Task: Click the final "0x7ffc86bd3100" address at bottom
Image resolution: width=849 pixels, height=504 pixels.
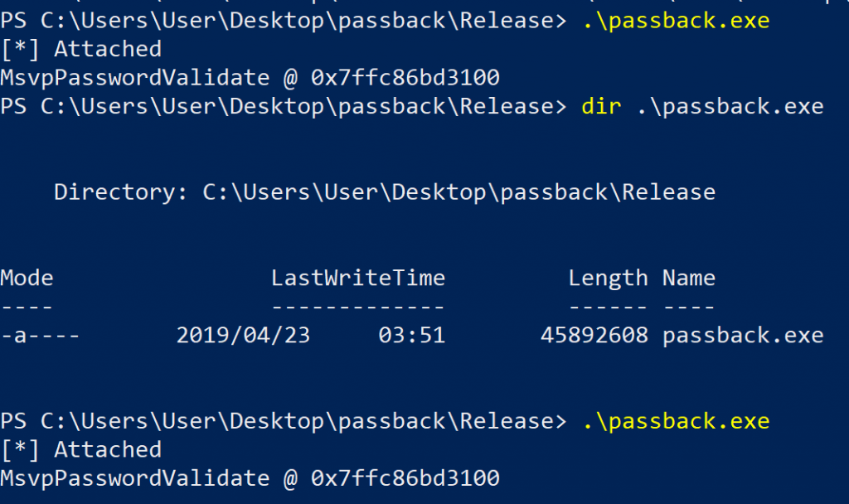Action: (405, 478)
